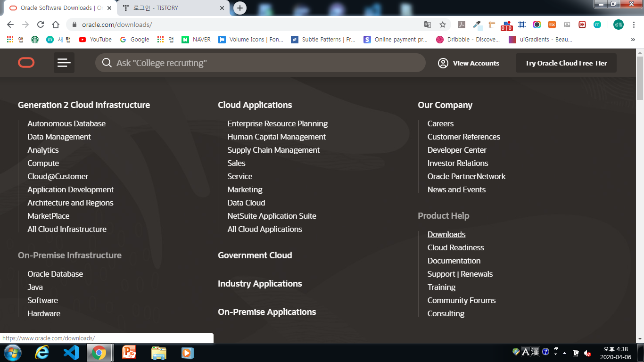The height and width of the screenshot is (362, 644).
Task: Show more bookmarks chevron
Action: pyautogui.click(x=633, y=40)
